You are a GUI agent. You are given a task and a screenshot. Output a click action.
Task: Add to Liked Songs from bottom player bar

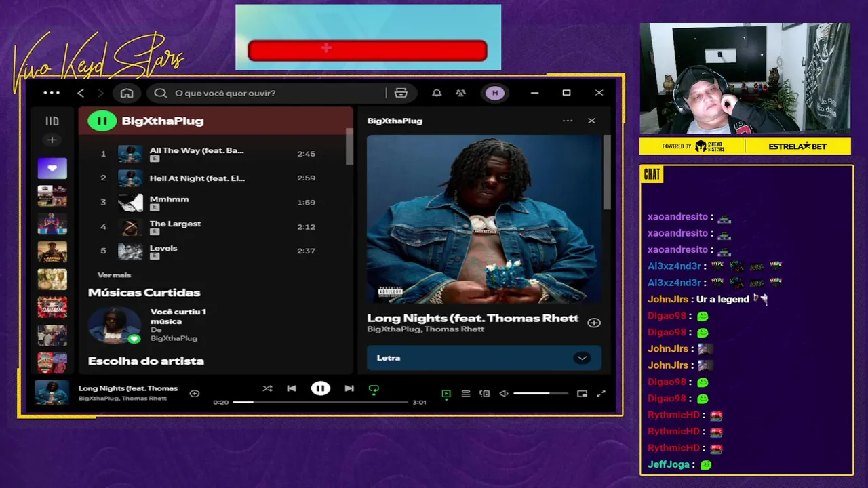[x=195, y=393]
